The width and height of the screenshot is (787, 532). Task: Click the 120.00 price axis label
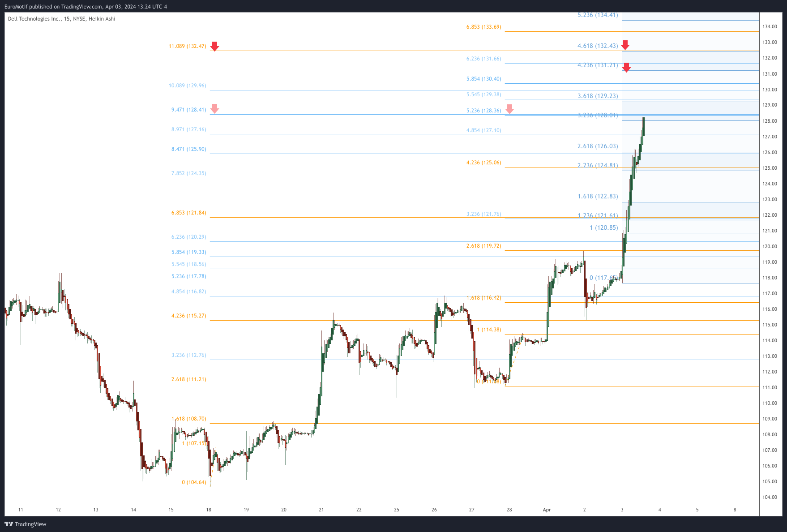770,246
